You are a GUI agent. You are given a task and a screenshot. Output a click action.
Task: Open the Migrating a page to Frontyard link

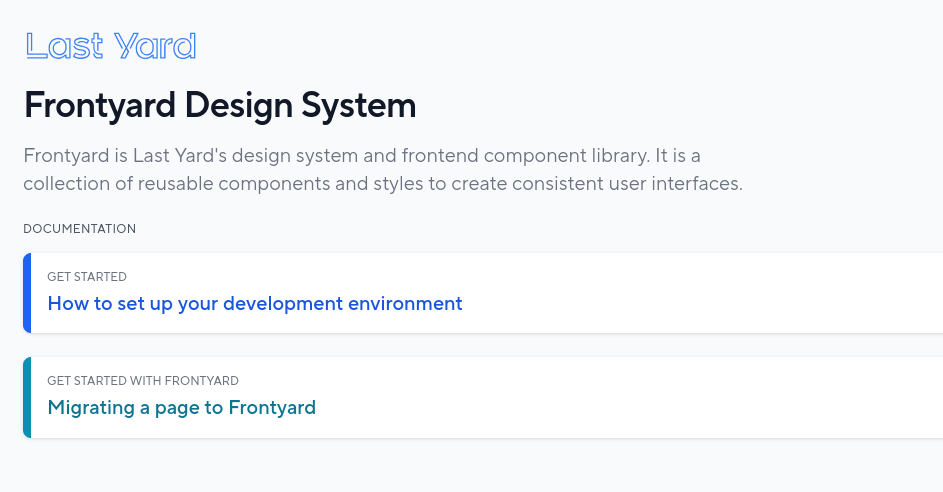[x=182, y=407]
